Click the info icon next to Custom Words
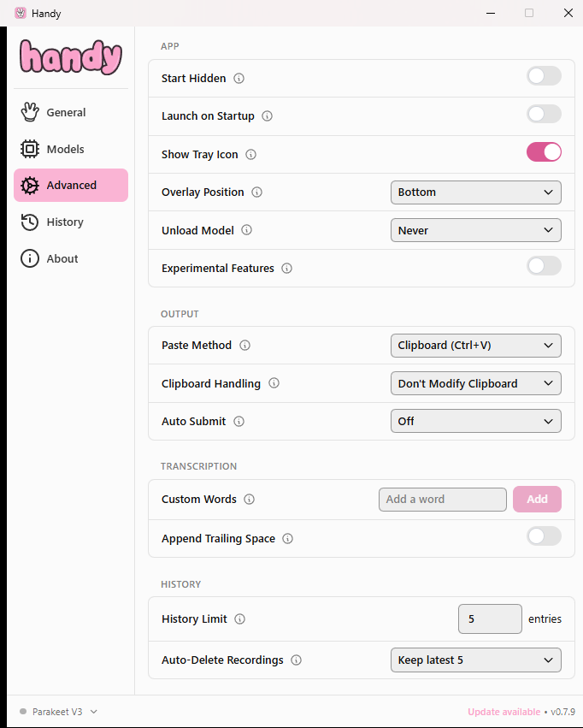This screenshot has height=728, width=583. [x=250, y=500]
